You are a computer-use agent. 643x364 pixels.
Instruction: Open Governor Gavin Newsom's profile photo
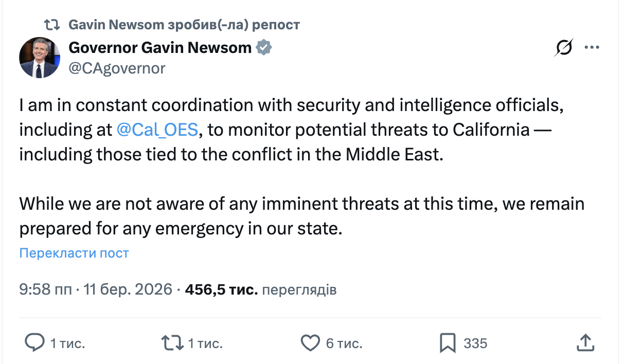(x=40, y=58)
